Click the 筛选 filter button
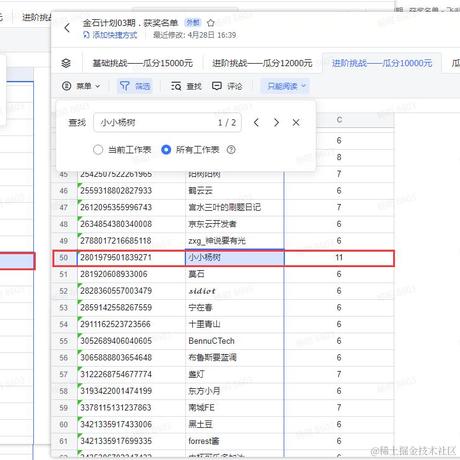 point(135,86)
